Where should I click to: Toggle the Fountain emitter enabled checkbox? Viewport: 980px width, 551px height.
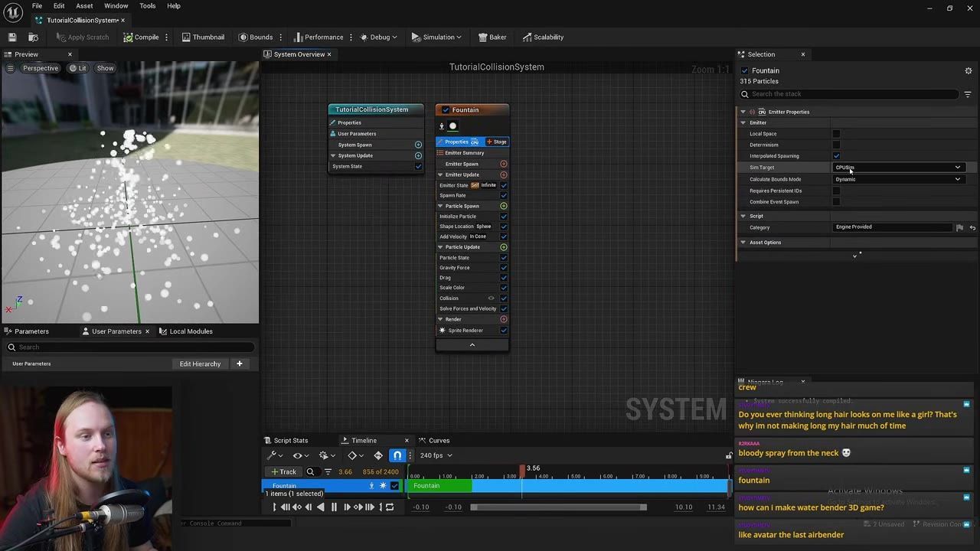click(x=446, y=109)
